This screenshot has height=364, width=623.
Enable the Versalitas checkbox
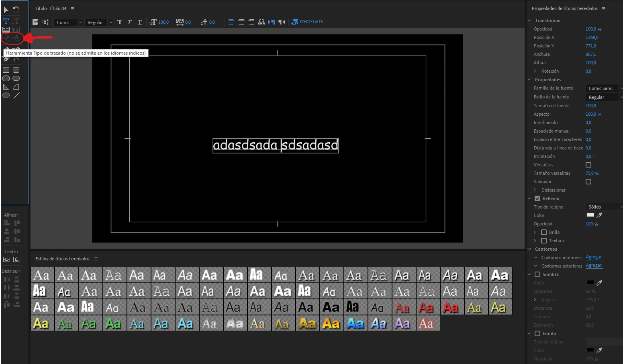coord(588,165)
